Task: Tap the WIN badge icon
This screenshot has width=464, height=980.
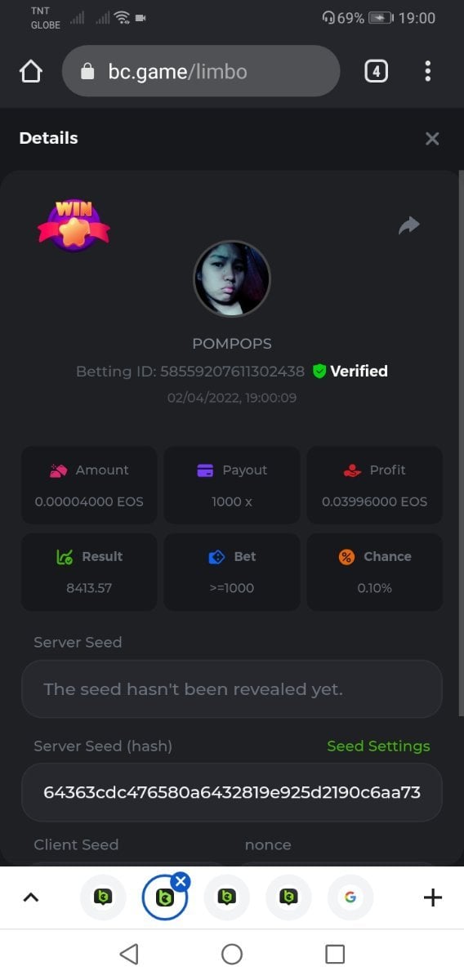Action: click(x=74, y=226)
